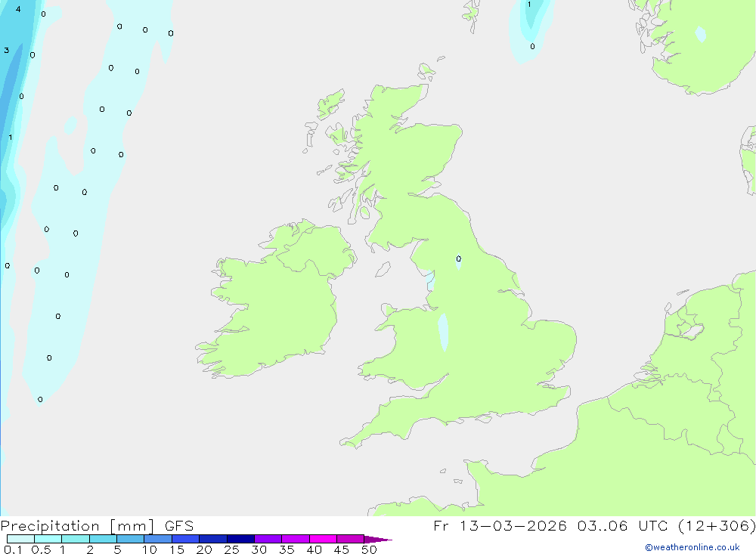The width and height of the screenshot is (756, 554).
Task: Click the '(12+306)' forecast run label
Action: point(717,526)
